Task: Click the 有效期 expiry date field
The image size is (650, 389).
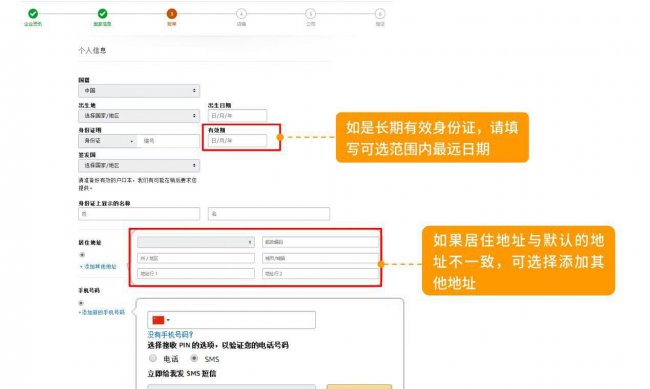Action: (x=237, y=141)
